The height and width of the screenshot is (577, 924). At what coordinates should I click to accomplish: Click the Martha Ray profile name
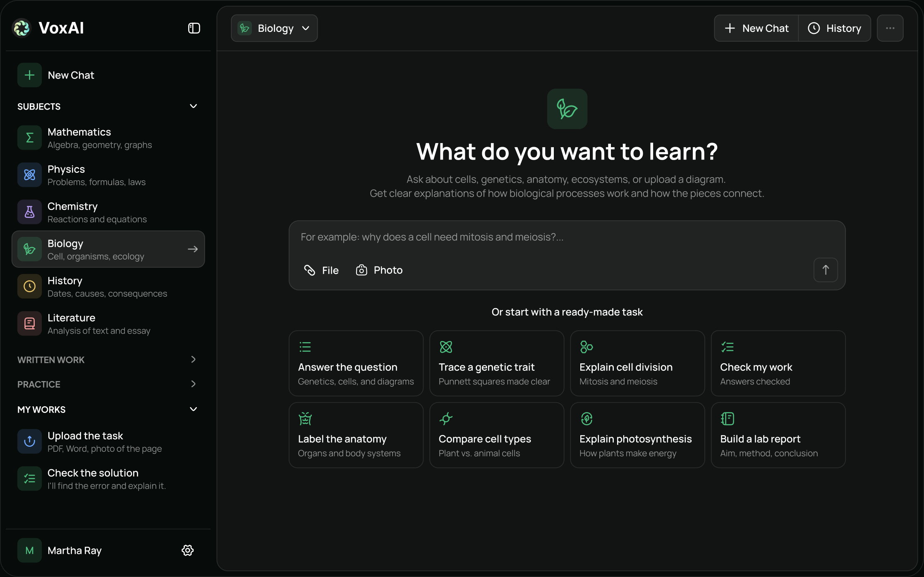[74, 551]
